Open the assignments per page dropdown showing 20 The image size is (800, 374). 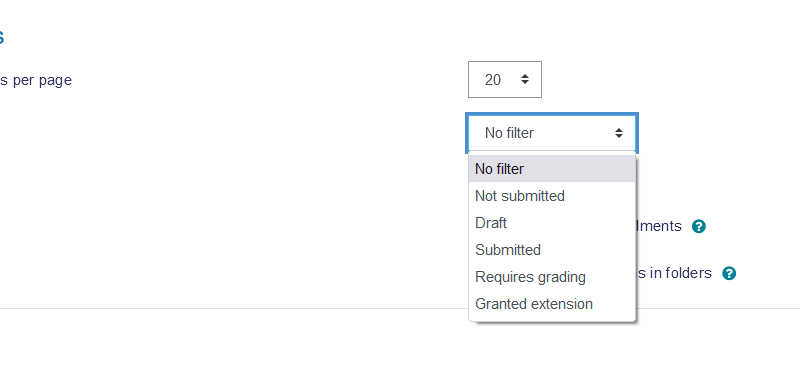pos(505,80)
